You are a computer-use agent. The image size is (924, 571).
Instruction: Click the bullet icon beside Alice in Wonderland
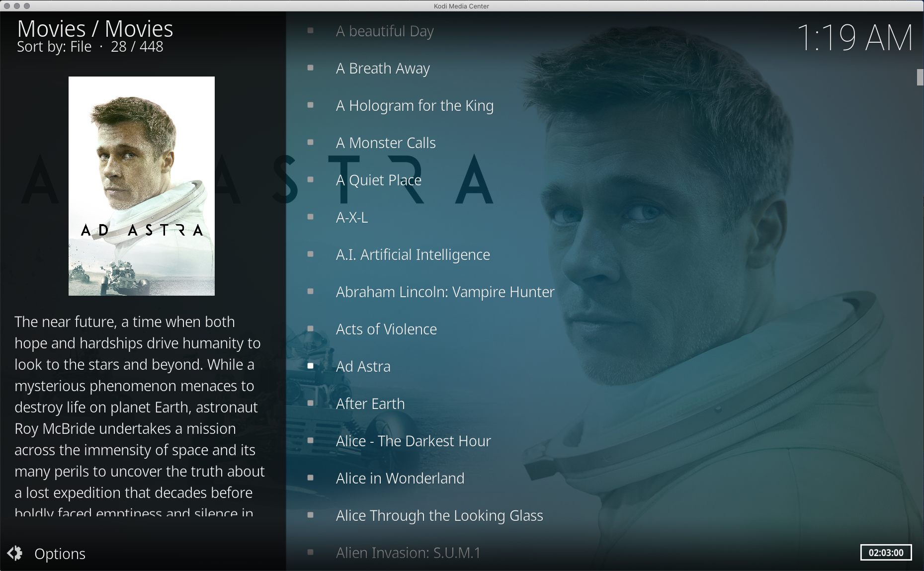coord(311,478)
